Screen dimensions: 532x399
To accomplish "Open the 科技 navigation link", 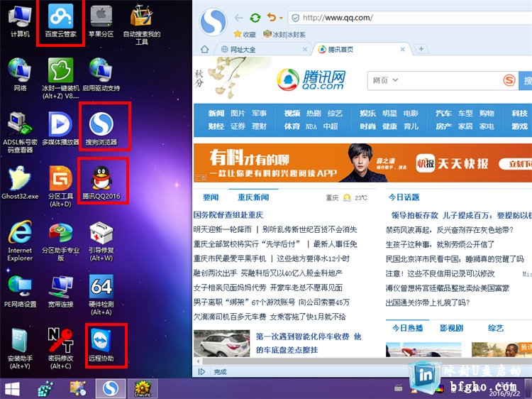I will pyautogui.click(x=519, y=113).
